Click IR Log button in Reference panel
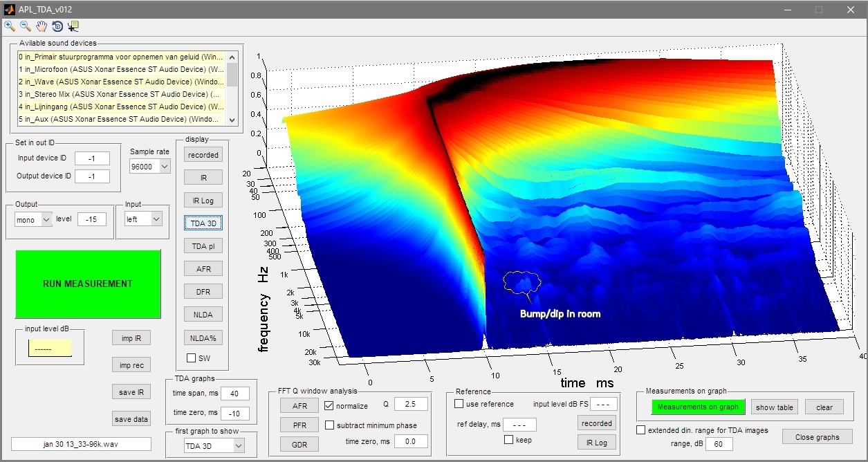This screenshot has height=462, width=868. [596, 442]
